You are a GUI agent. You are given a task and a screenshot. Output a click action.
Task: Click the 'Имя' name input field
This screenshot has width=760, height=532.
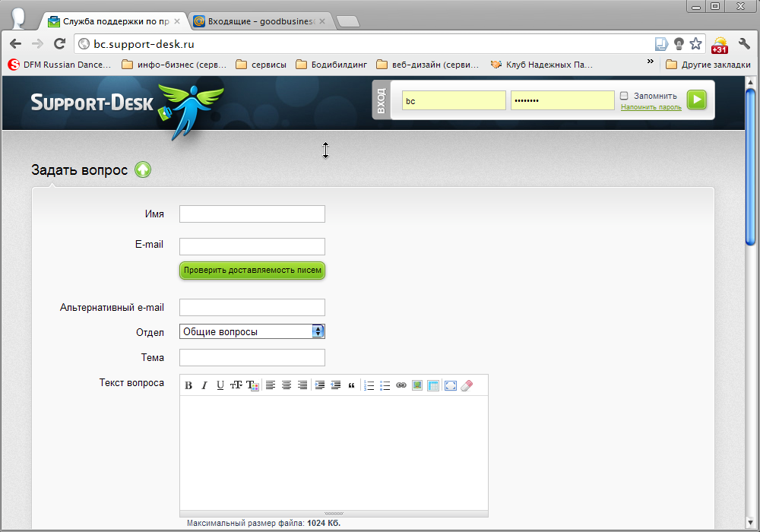(x=252, y=214)
